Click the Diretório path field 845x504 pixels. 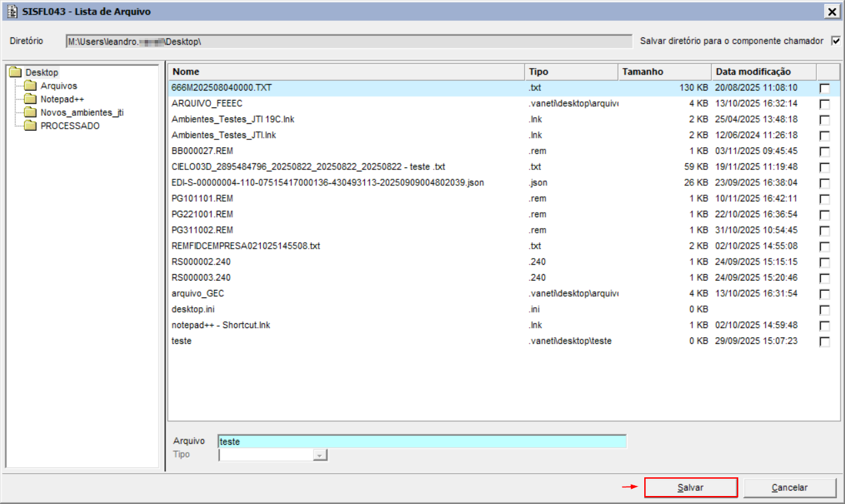[x=348, y=41]
